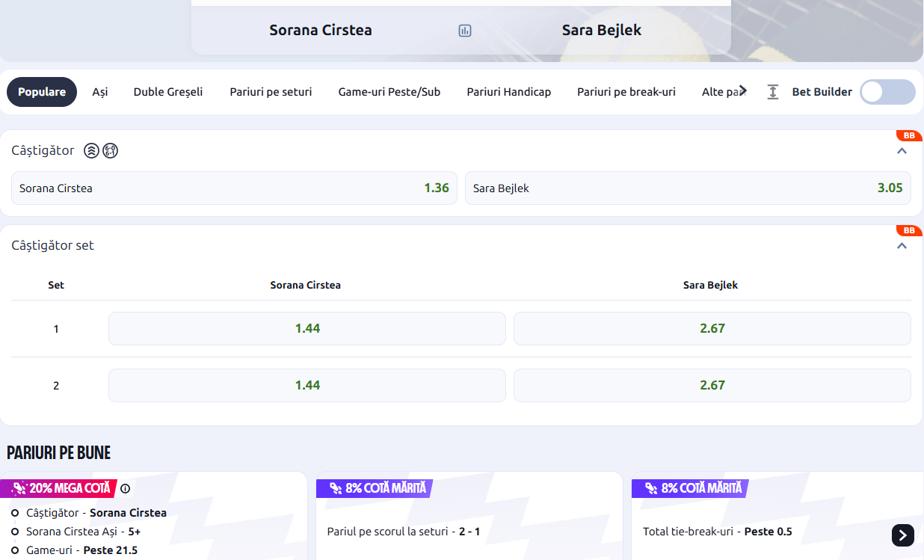Viewport: 924px width, 560px height.
Task: Collapse the Câștigător set market section
Action: (x=902, y=246)
